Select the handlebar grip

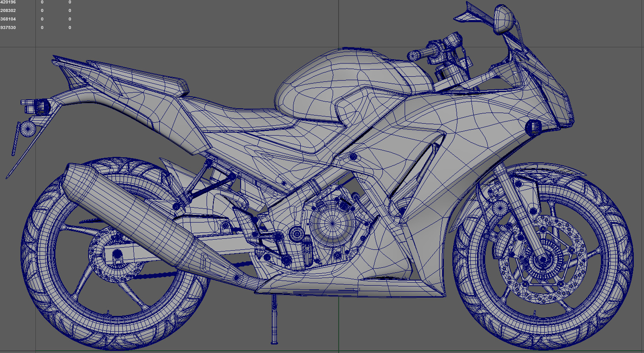[422, 54]
